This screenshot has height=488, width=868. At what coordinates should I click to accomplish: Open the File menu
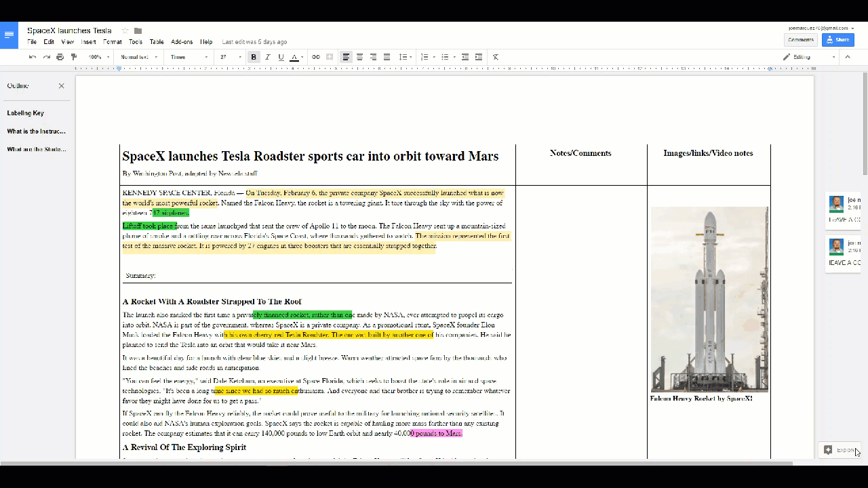32,42
